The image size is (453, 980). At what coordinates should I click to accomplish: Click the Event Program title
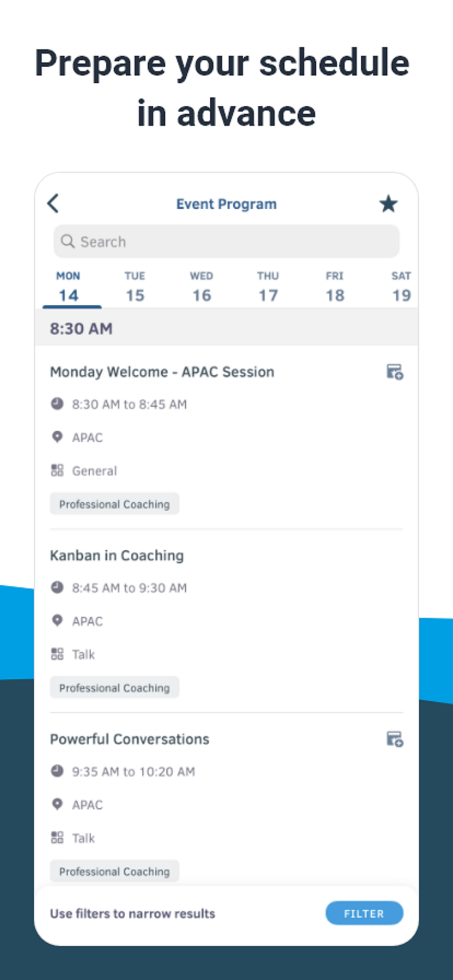226,204
